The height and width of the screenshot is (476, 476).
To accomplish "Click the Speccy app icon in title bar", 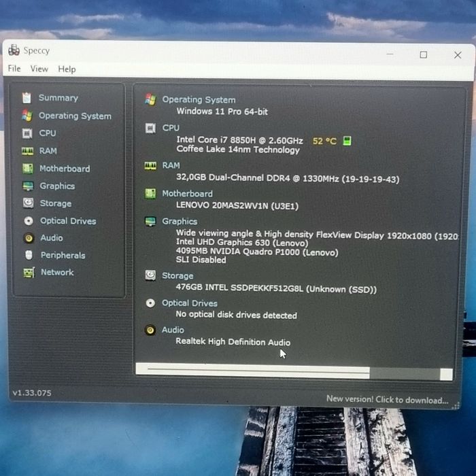I will pos(14,50).
